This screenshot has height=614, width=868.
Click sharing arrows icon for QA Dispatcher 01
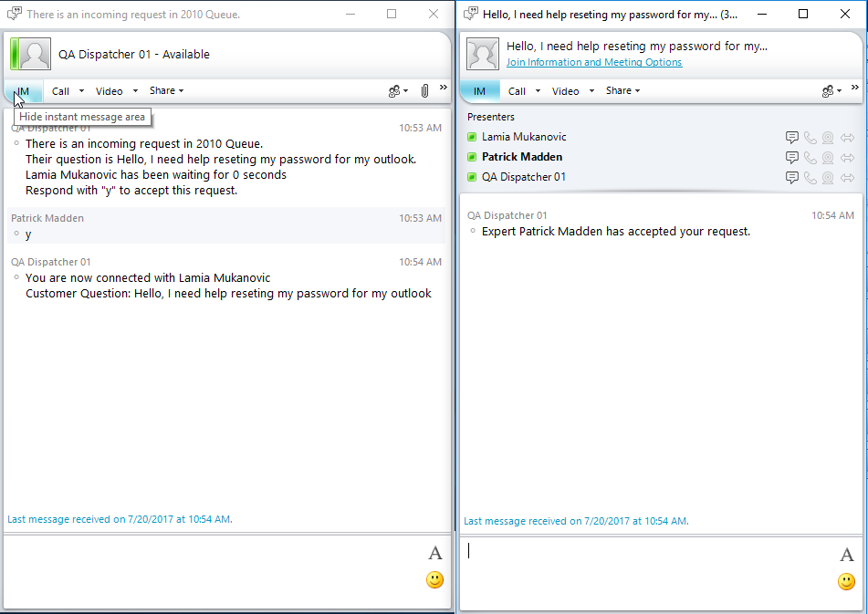click(847, 177)
